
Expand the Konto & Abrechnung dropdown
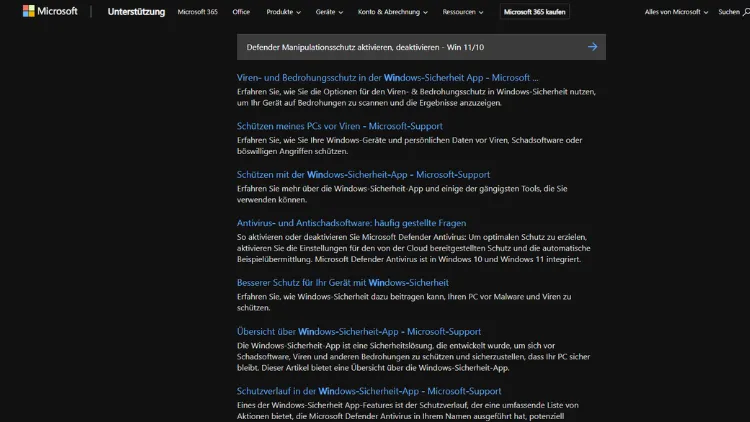[x=393, y=12]
